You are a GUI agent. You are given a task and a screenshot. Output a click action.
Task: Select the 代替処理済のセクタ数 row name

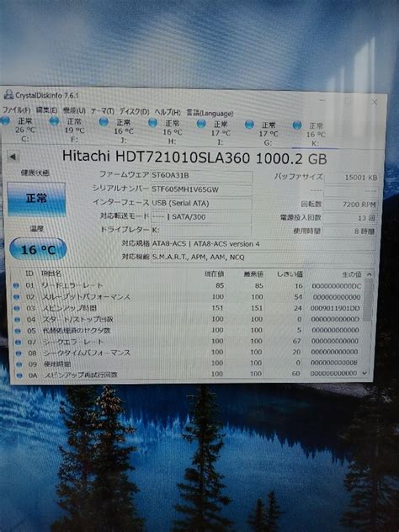(77, 330)
